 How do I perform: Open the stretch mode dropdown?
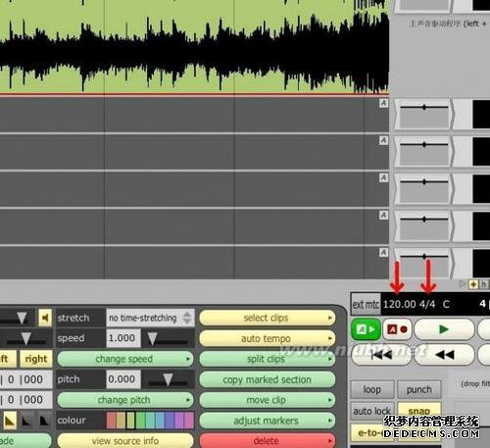click(150, 318)
